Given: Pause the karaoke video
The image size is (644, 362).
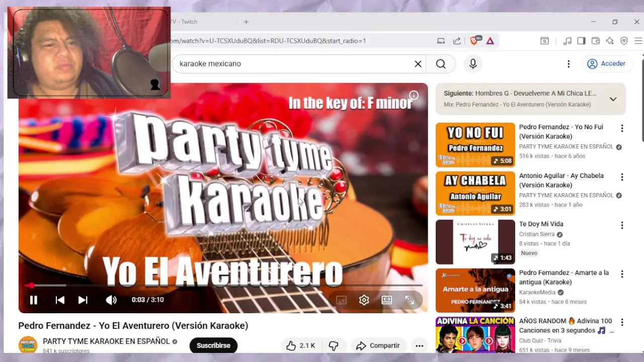Looking at the screenshot, I should (x=34, y=300).
